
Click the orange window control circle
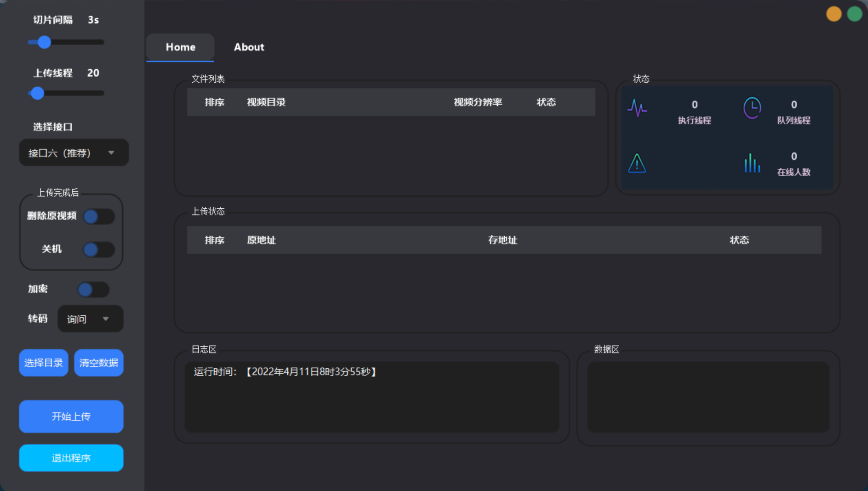(834, 14)
